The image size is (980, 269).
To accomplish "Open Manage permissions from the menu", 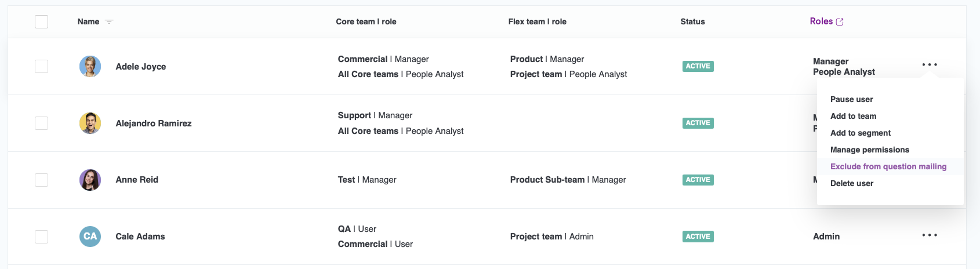I will [869, 150].
